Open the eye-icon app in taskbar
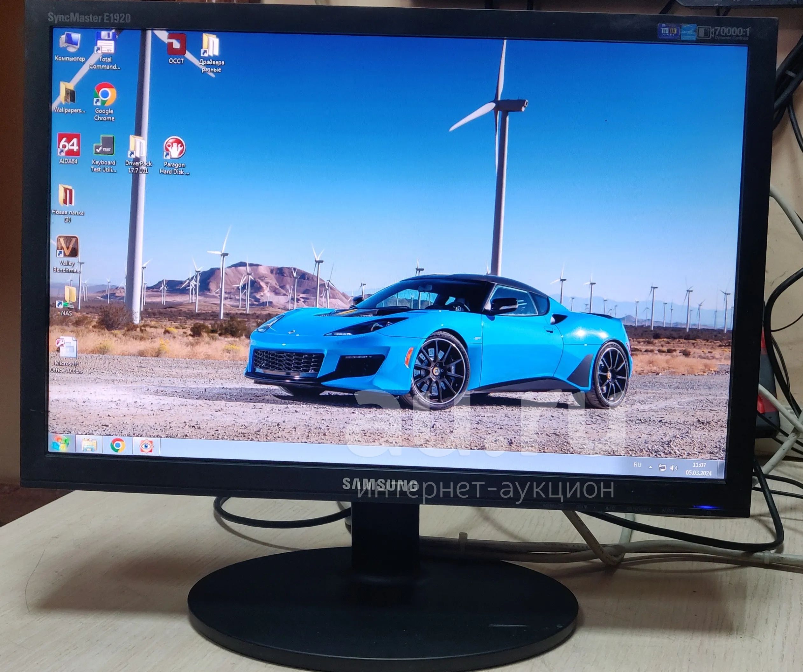The height and width of the screenshot is (672, 803). click(x=146, y=446)
